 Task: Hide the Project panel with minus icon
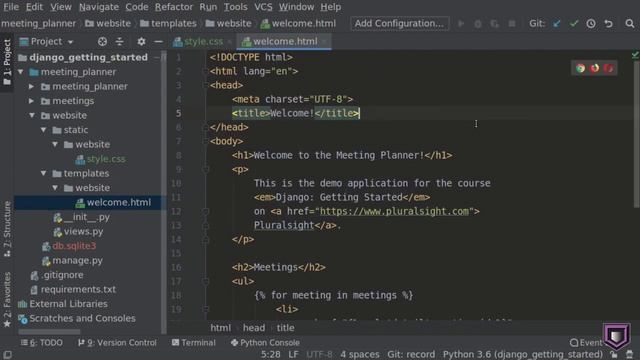[158, 42]
